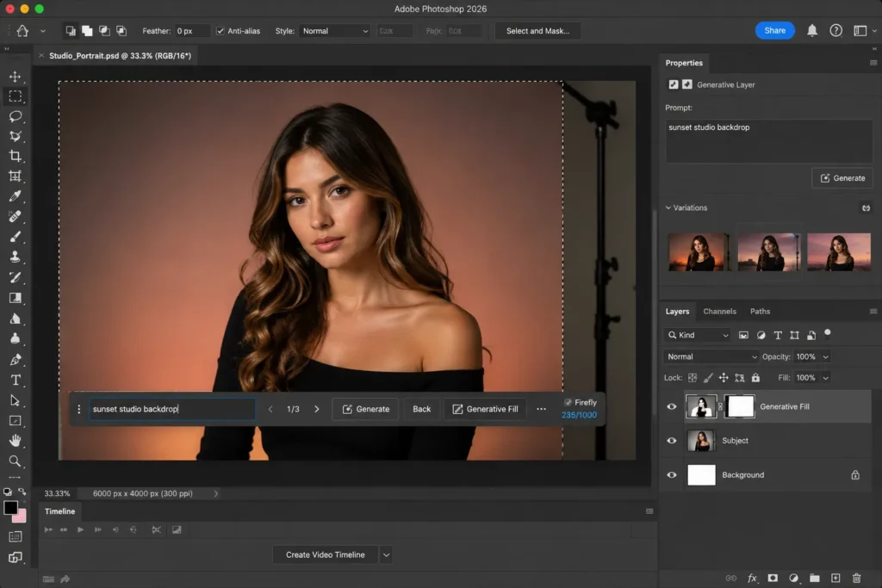Add a layer mask from Layers footer

(x=773, y=578)
